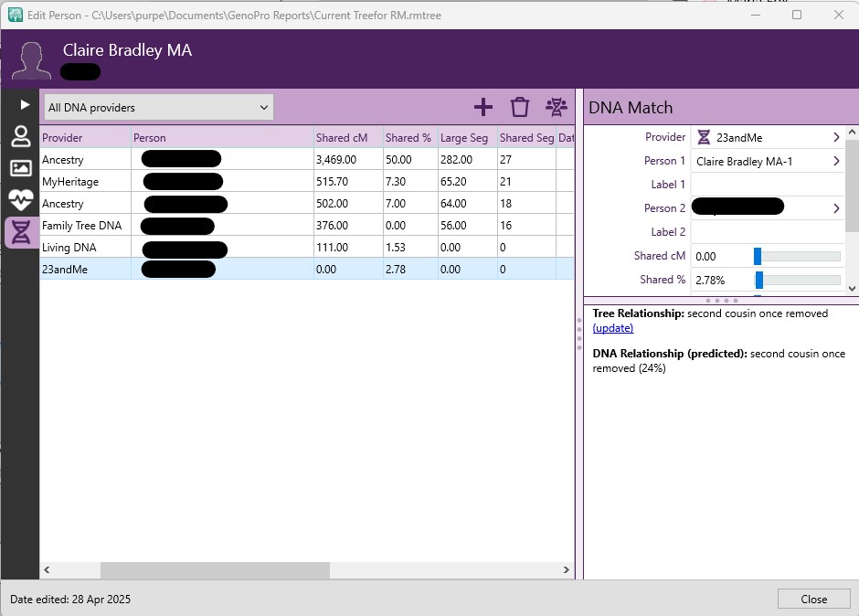Select the Ancestry row with 502.00 cM
The width and height of the screenshot is (859, 616).
307,203
